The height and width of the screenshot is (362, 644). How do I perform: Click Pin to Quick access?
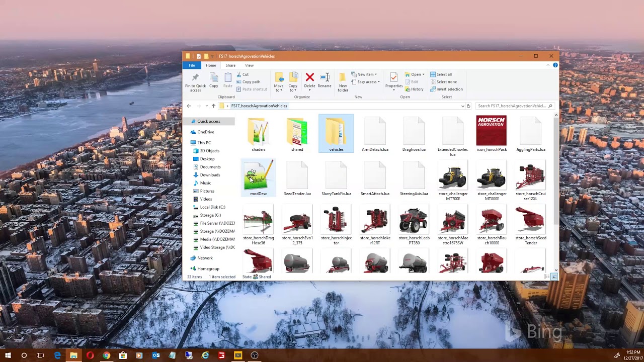click(x=195, y=82)
